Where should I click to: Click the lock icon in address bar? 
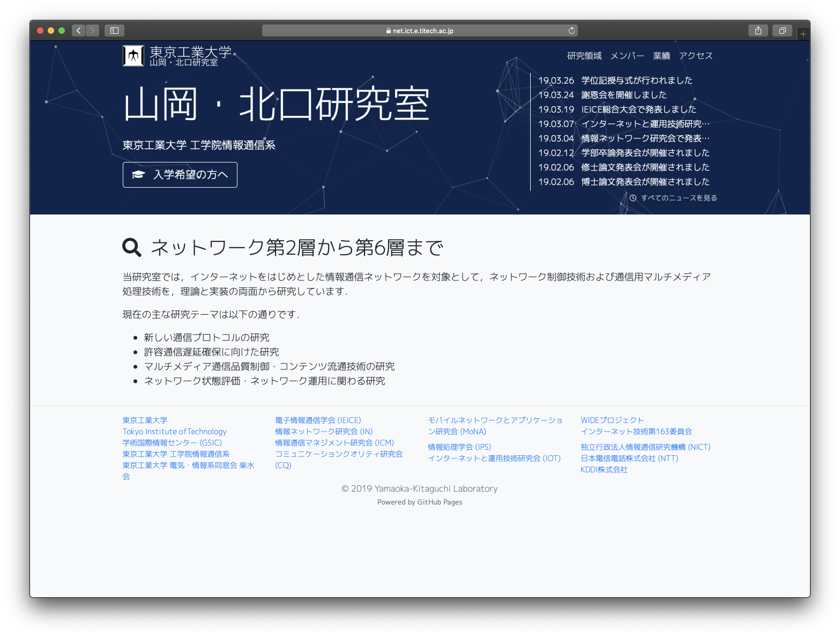[388, 31]
